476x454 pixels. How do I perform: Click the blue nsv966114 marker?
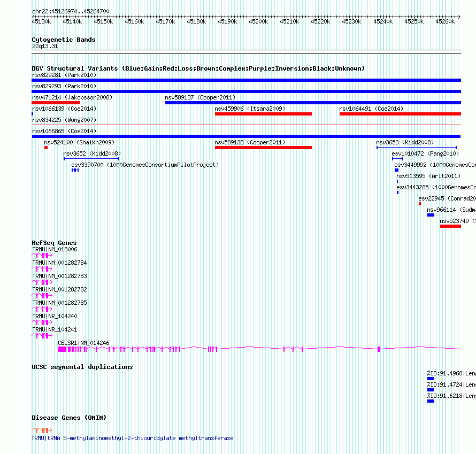(431, 215)
